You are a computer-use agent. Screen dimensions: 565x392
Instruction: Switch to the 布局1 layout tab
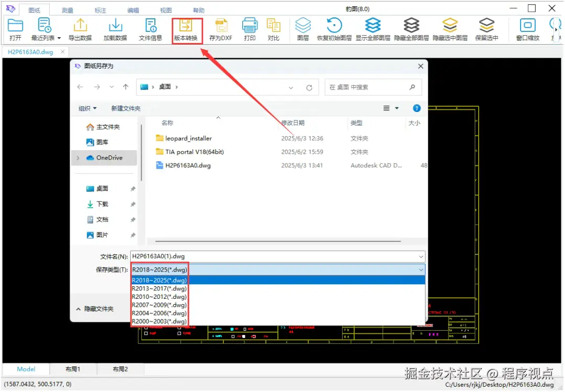[x=73, y=369]
